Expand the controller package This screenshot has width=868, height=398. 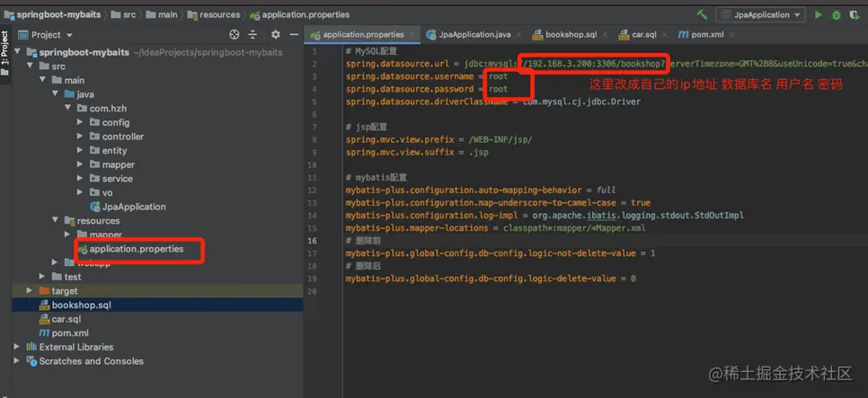(x=80, y=137)
